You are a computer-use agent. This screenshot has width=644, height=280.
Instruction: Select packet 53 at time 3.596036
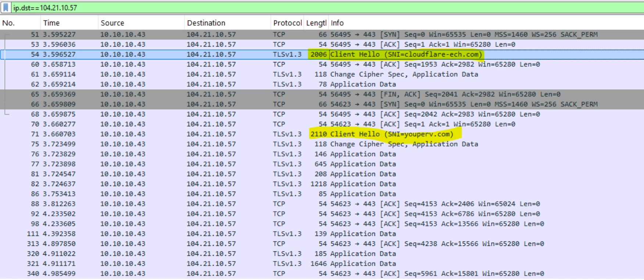(x=322, y=44)
